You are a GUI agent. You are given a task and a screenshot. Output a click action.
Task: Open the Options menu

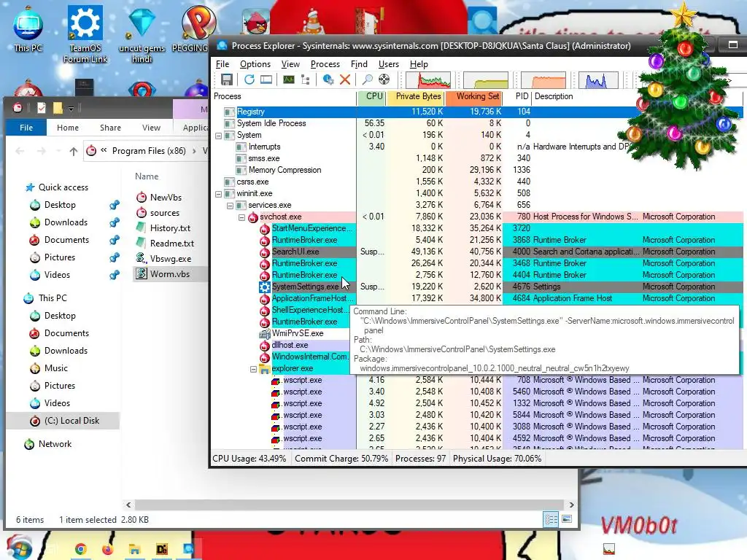coord(255,64)
